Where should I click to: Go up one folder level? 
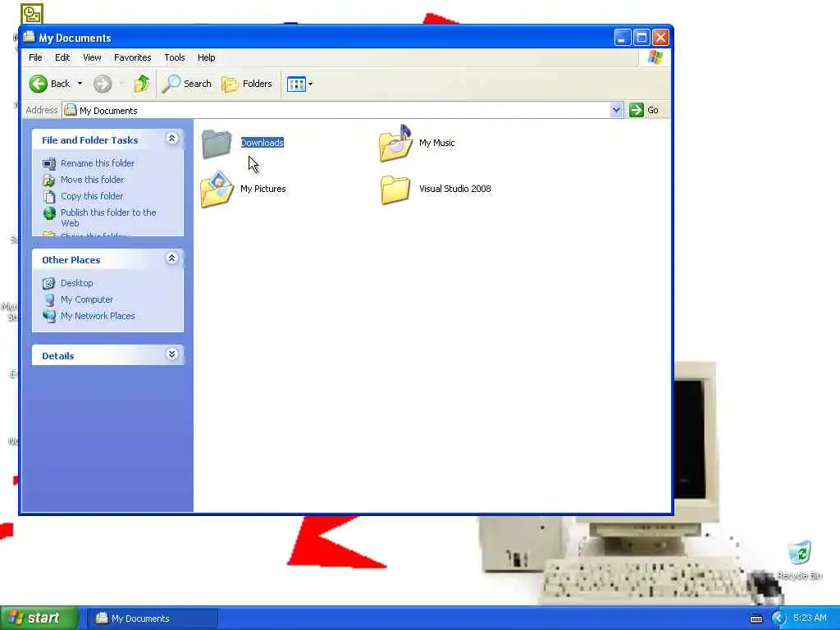142,84
